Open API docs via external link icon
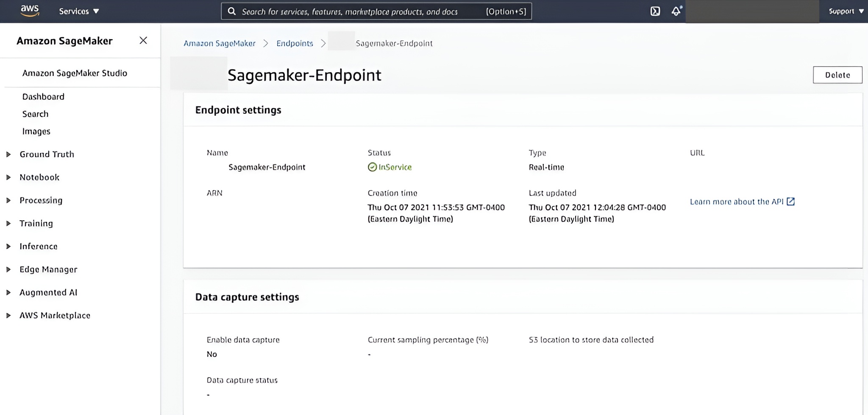 791,202
